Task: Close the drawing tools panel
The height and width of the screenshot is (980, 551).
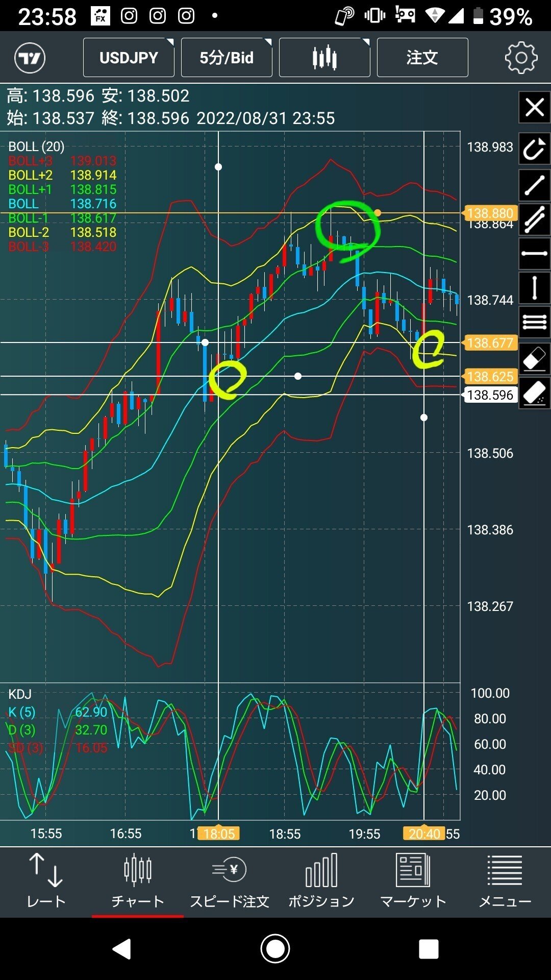Action: [x=534, y=108]
